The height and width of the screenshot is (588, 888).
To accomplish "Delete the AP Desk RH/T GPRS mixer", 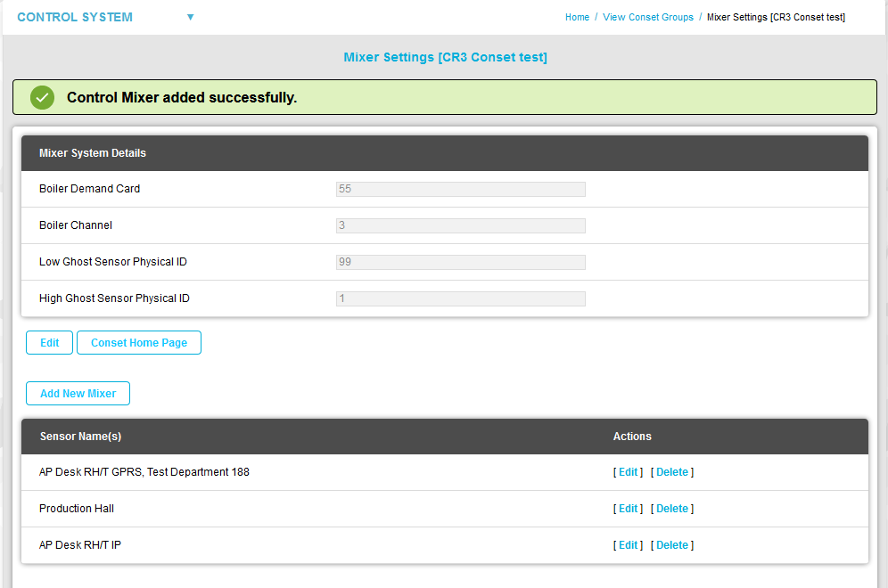I will [x=671, y=472].
